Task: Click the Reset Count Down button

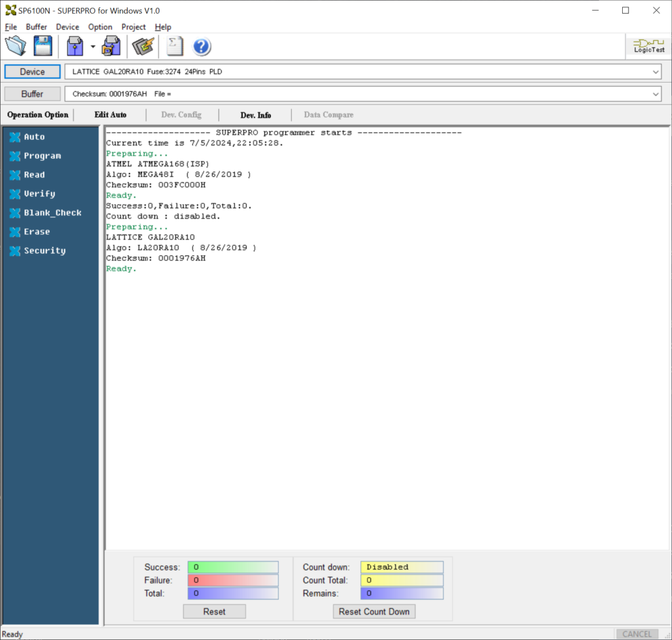Action: coord(373,611)
